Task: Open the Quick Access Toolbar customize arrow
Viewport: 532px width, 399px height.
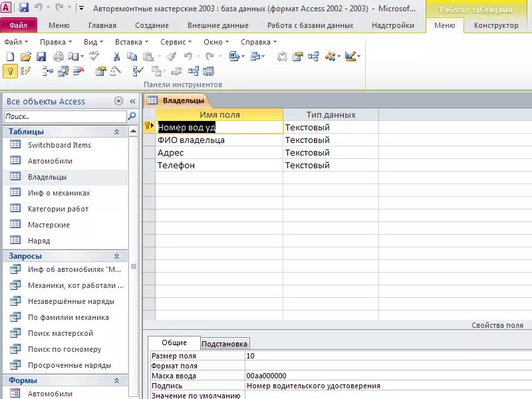Action: pyautogui.click(x=81, y=8)
